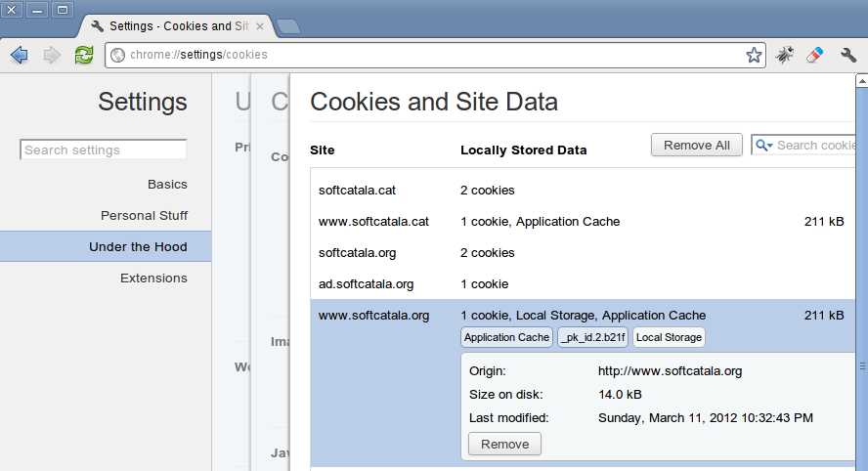Select the softcatala.cat site row
The width and height of the screenshot is (868, 471).
[x=583, y=190]
